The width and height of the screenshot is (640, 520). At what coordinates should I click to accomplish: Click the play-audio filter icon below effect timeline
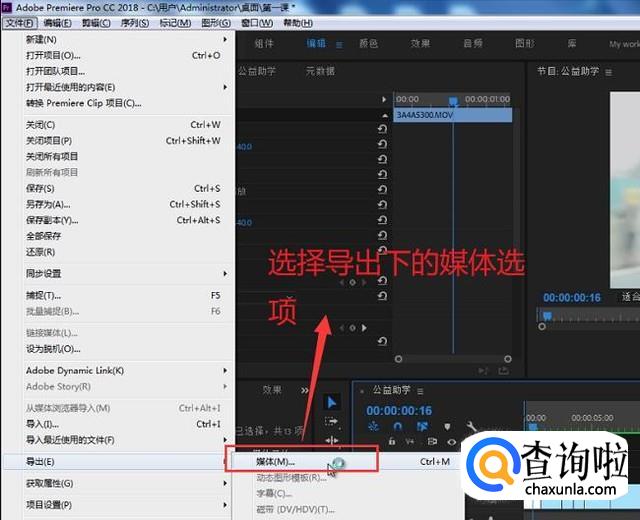(x=483, y=370)
